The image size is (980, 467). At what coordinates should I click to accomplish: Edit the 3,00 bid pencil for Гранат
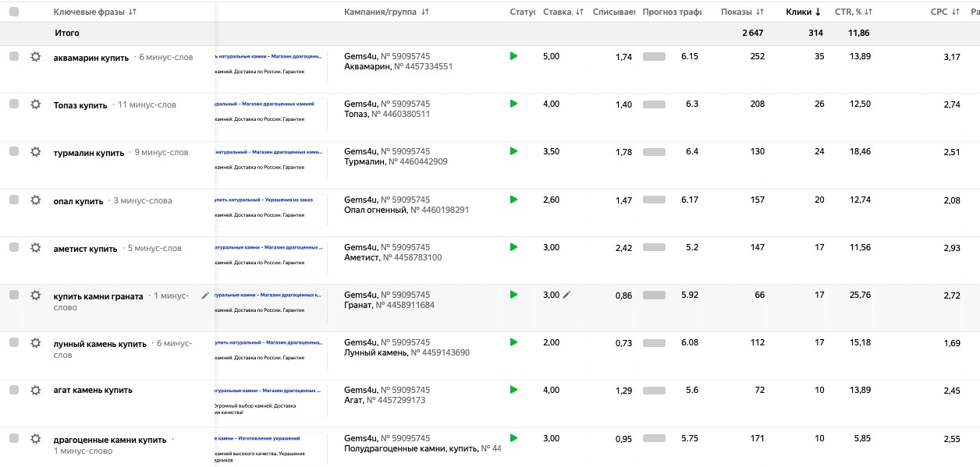tap(567, 295)
